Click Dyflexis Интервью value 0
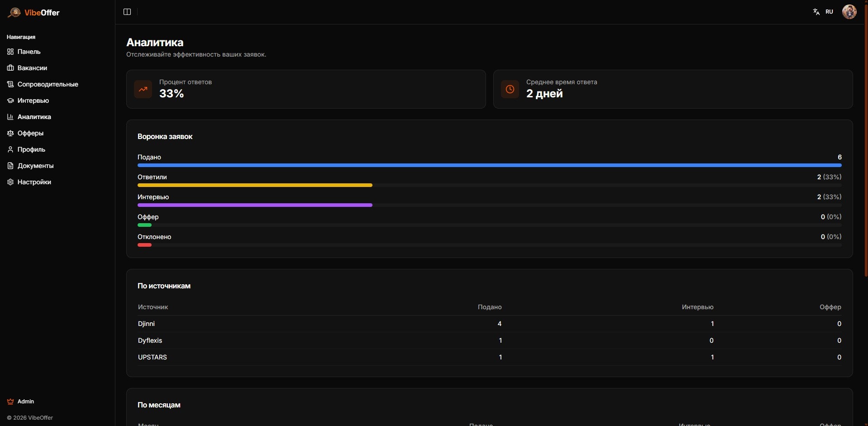 pyautogui.click(x=711, y=340)
